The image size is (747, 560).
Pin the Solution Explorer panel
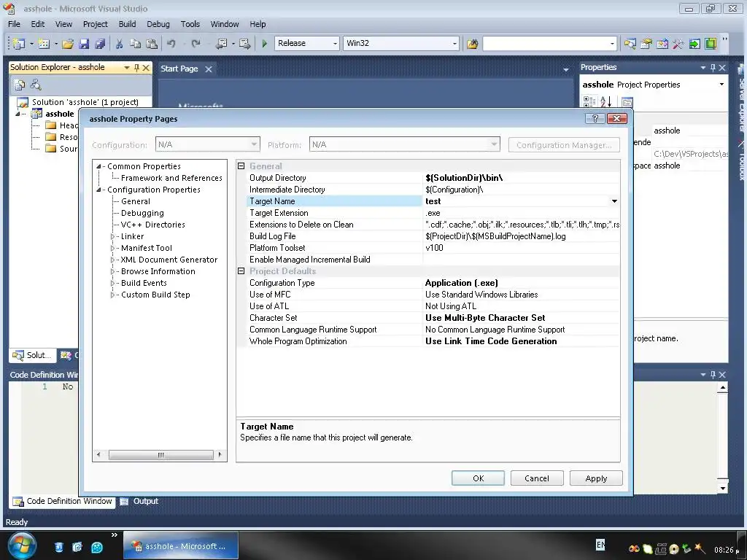pyautogui.click(x=136, y=68)
